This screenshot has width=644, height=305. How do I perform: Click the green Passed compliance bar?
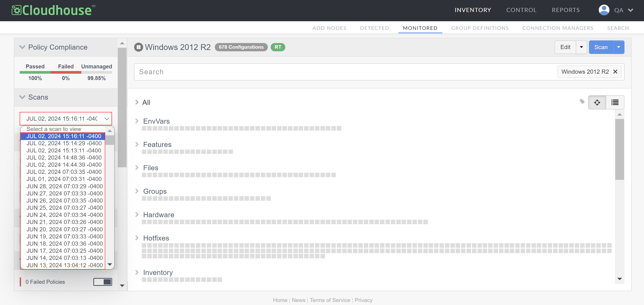tap(35, 72)
